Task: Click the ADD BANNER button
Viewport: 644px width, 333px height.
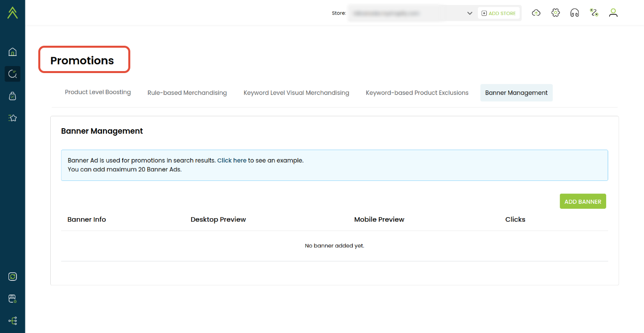Action: [x=582, y=201]
